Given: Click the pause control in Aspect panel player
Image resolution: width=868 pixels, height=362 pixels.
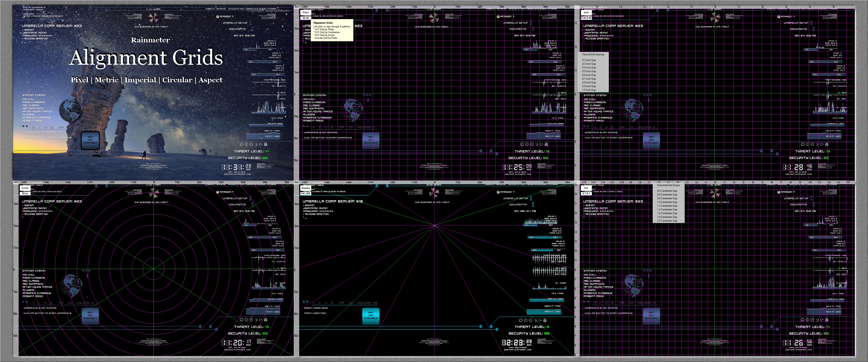Looking at the screenshot, I should click(319, 303).
